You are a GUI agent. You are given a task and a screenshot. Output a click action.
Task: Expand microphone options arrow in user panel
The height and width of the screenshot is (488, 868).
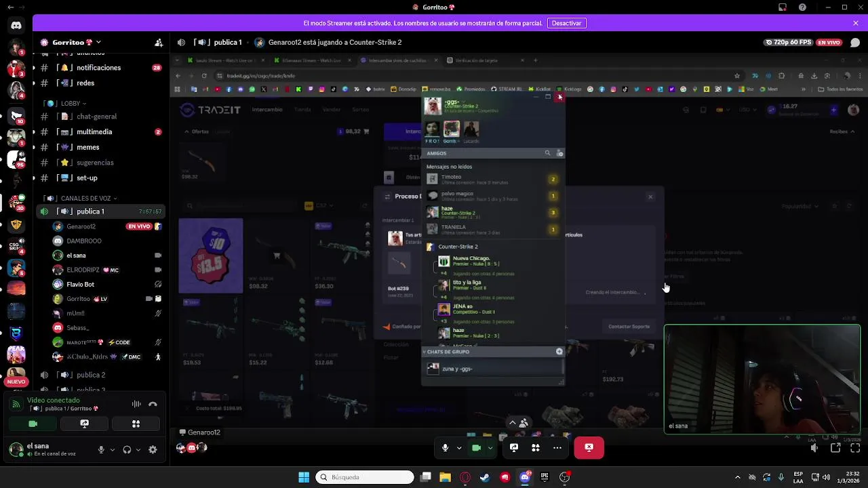pos(112,449)
